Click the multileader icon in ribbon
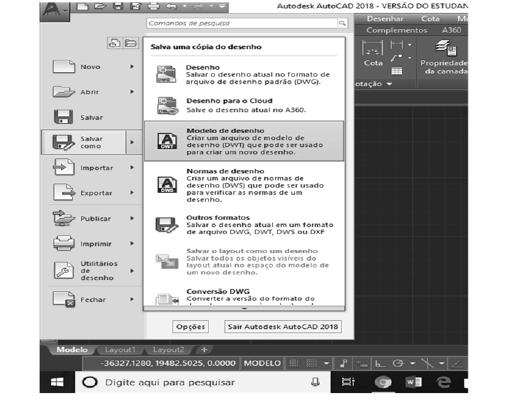 [x=397, y=58]
